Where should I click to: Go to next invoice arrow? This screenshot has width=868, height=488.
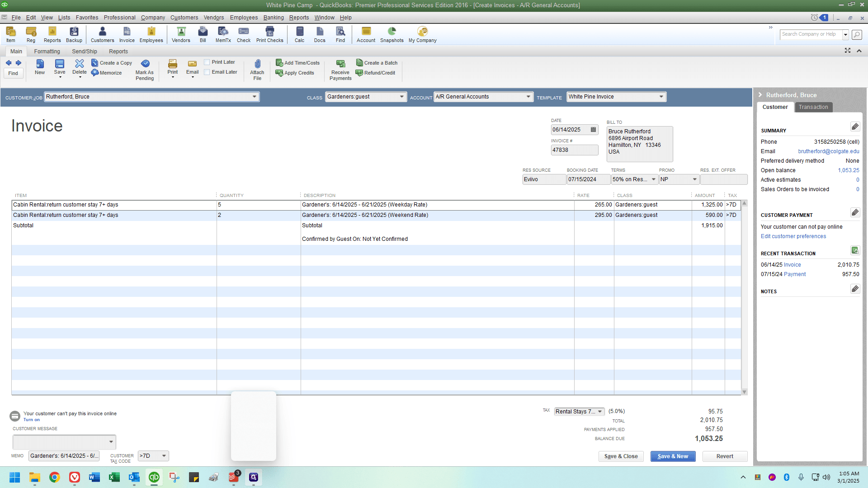pos(19,63)
